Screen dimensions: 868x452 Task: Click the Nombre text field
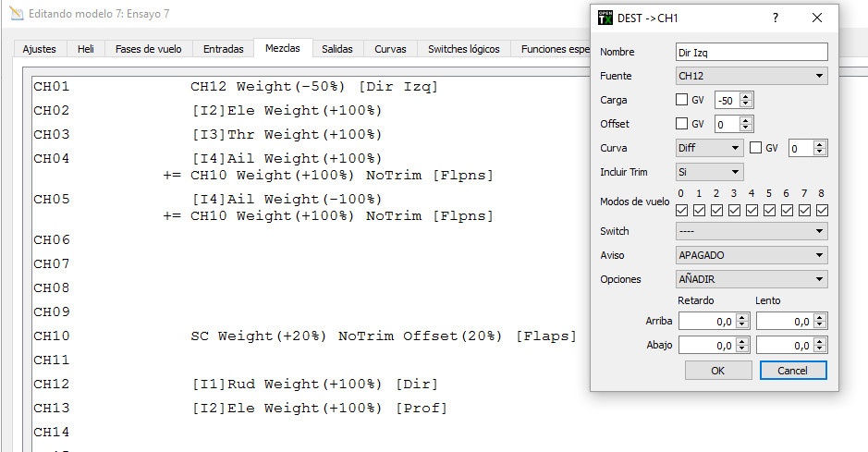tap(752, 52)
